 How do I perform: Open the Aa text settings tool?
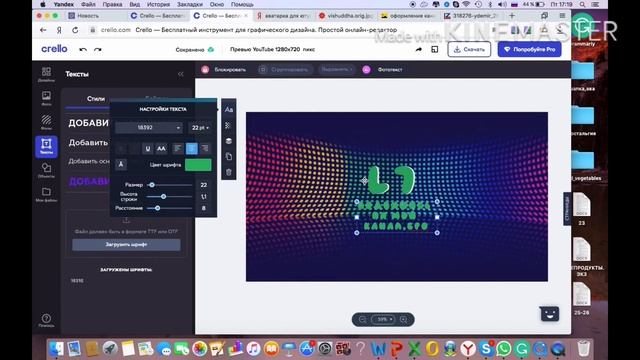coord(229,110)
